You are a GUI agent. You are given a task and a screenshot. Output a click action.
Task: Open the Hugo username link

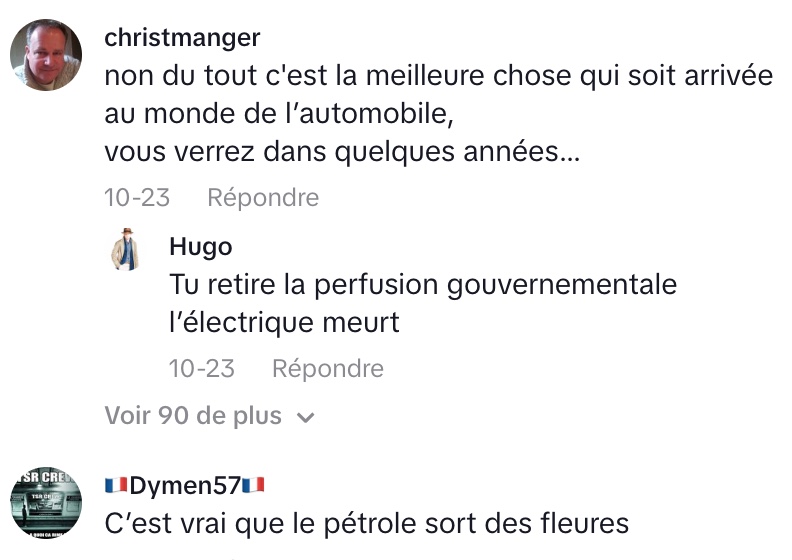(201, 247)
